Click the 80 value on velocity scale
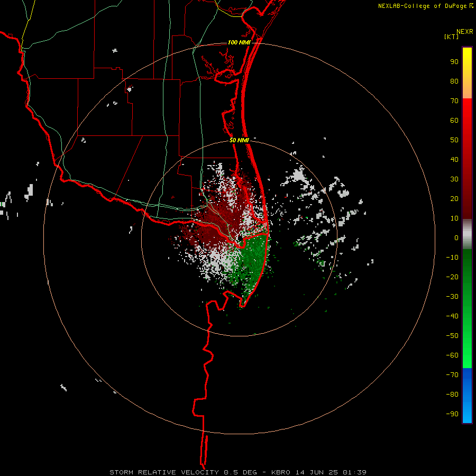 [454, 81]
